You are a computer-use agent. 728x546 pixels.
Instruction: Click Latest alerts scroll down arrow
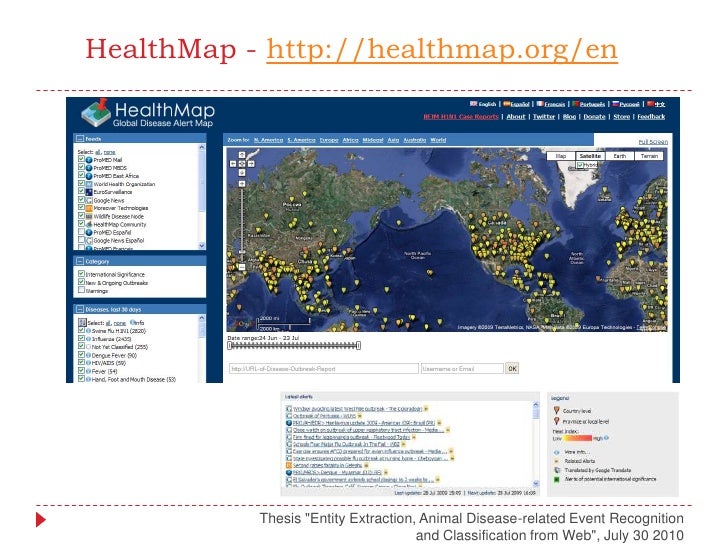coord(536,483)
